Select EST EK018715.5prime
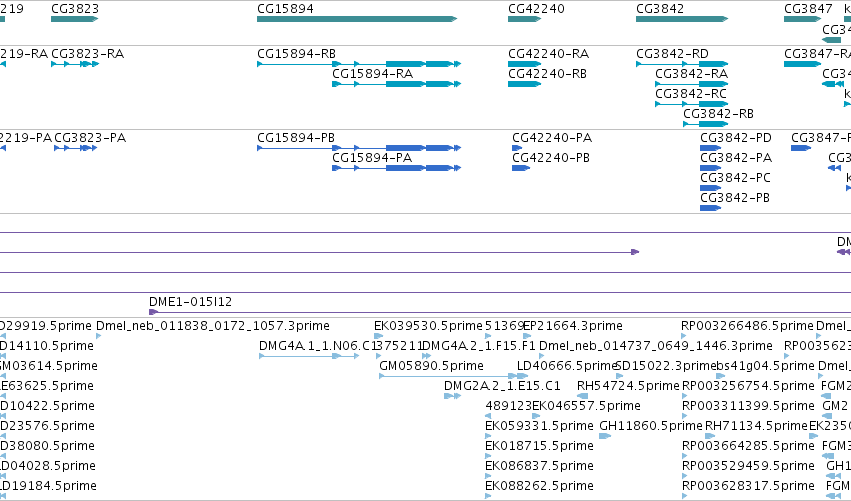This screenshot has height=501, width=851. tap(488, 456)
